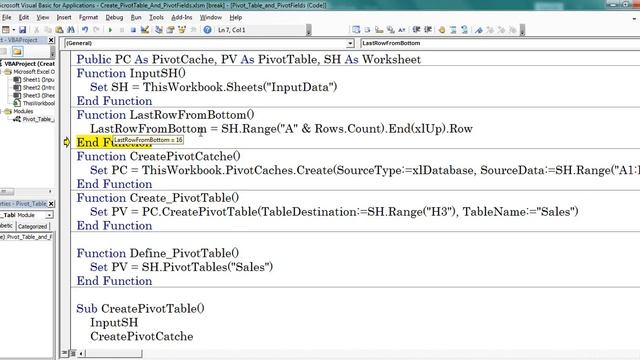Outdent code with the Outdent icon
This screenshot has width=640, height=360.
pyautogui.click(x=428, y=30)
